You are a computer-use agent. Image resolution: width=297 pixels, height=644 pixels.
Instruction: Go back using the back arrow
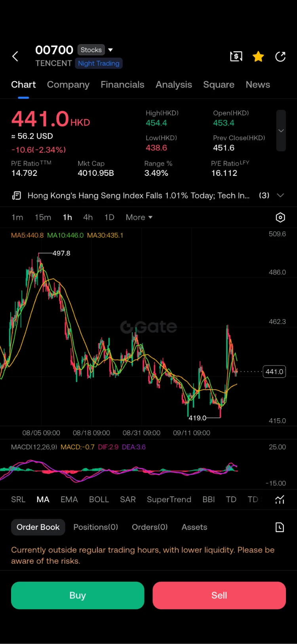[x=15, y=57]
